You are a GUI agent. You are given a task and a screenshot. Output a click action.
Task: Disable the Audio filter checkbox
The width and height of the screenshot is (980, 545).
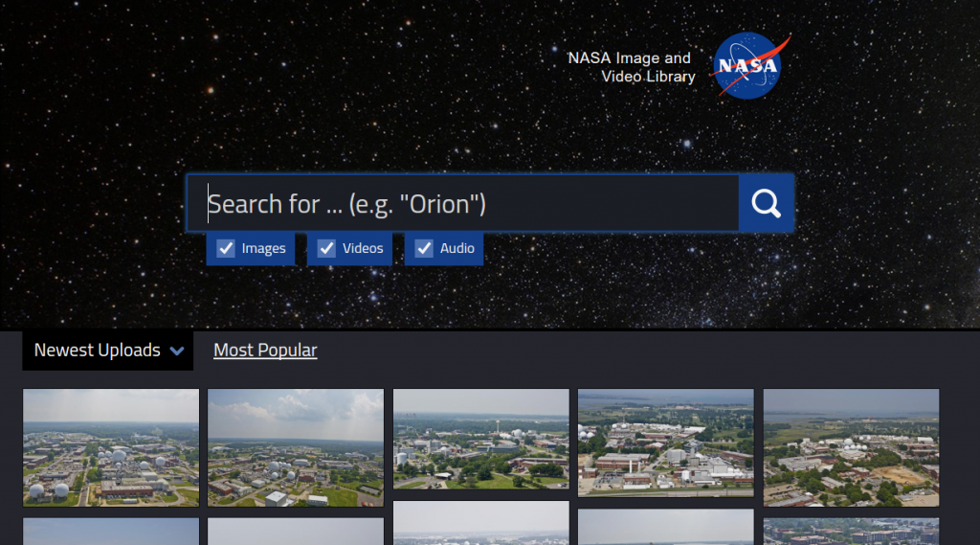pos(424,249)
